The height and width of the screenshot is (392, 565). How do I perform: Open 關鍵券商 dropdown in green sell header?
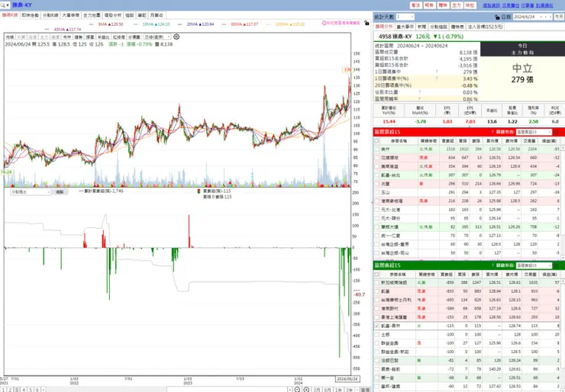click(534, 265)
